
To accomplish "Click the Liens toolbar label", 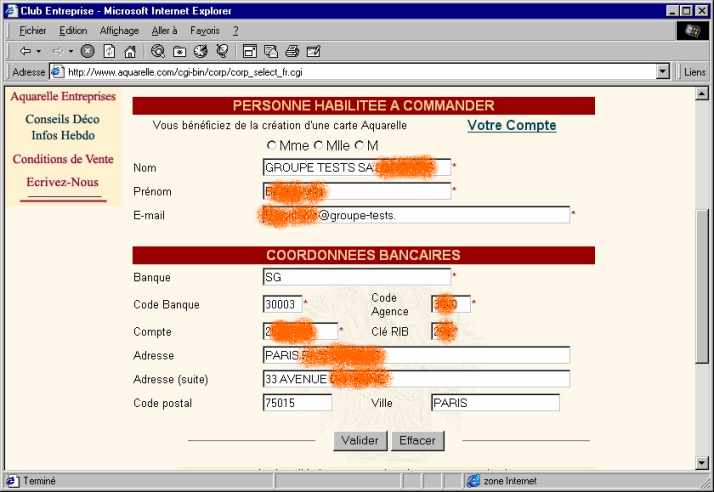I will [x=694, y=72].
